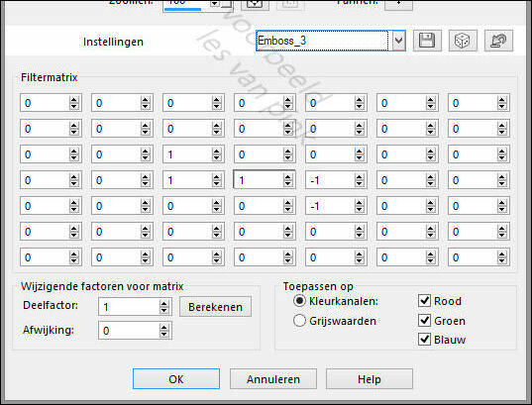The width and height of the screenshot is (532, 405).
Task: Uncheck the Blauw channel checkbox
Action: tap(424, 340)
